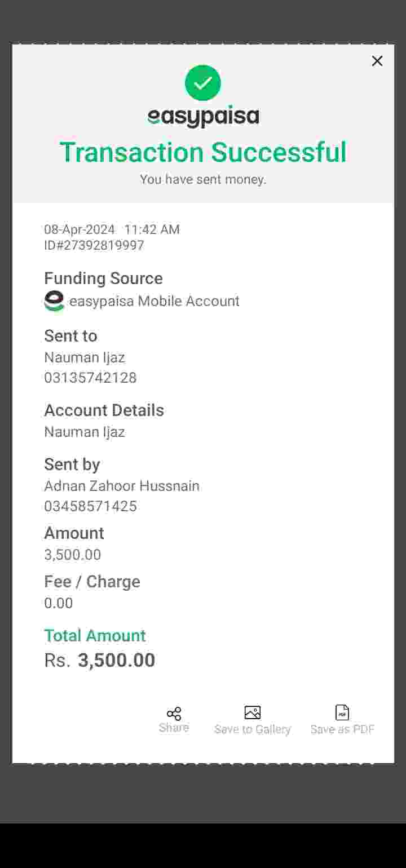Viewport: 406px width, 868px height.
Task: Tap the Rs. 3,500.00 total amount
Action: [x=100, y=661]
